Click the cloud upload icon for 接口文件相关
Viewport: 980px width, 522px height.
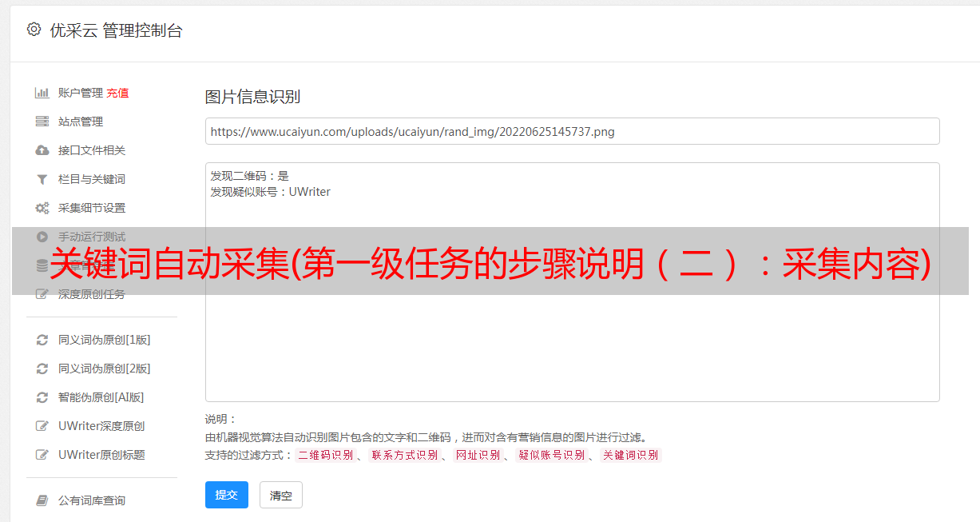[42, 150]
